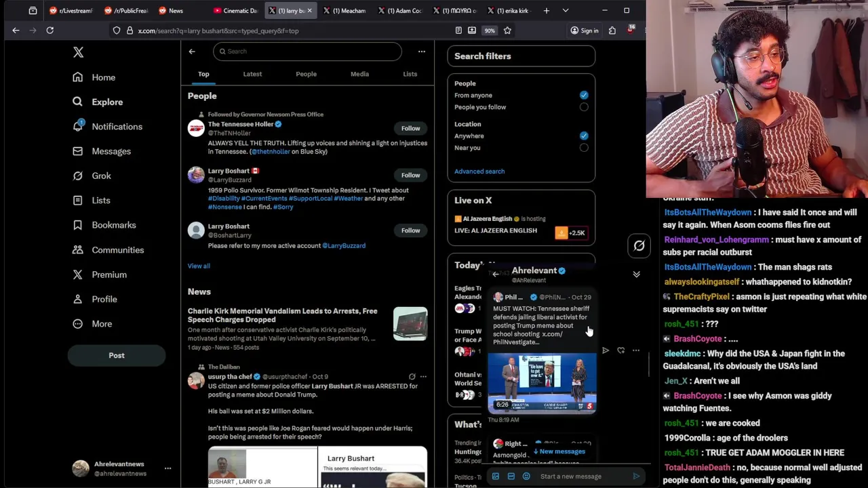Screen dimensions: 868x488
Task: Click the browser back arrow
Action: tap(16, 30)
